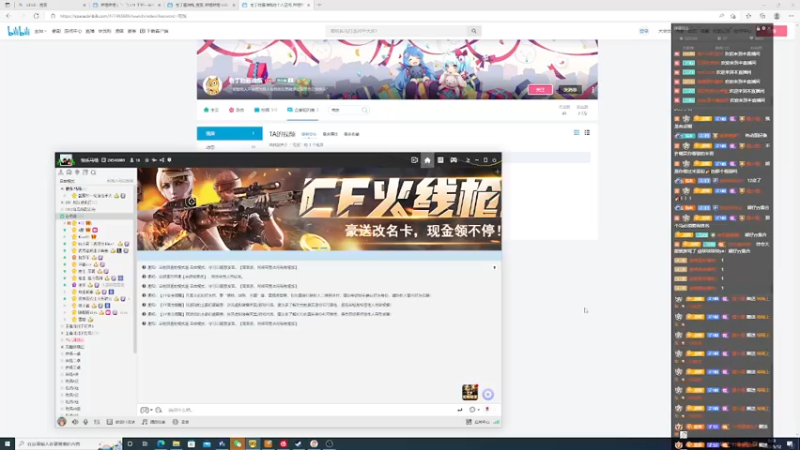This screenshot has height=450, width=800.
Task: Open the round dropdown beside the YY send icon
Action: pyautogui.click(x=474, y=410)
